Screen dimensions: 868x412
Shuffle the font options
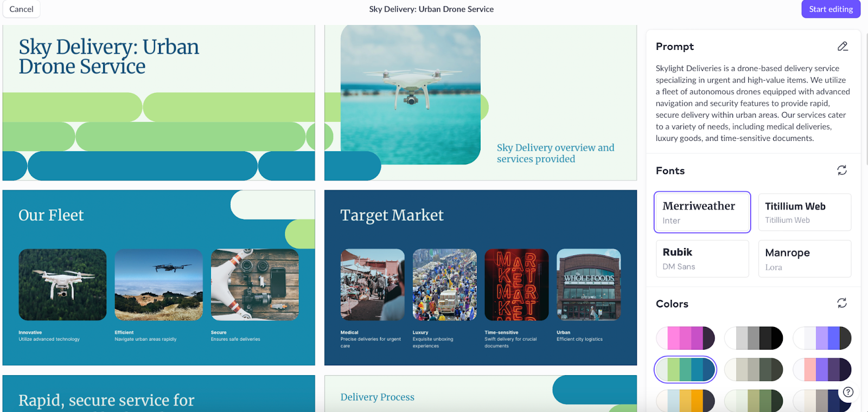pos(842,171)
